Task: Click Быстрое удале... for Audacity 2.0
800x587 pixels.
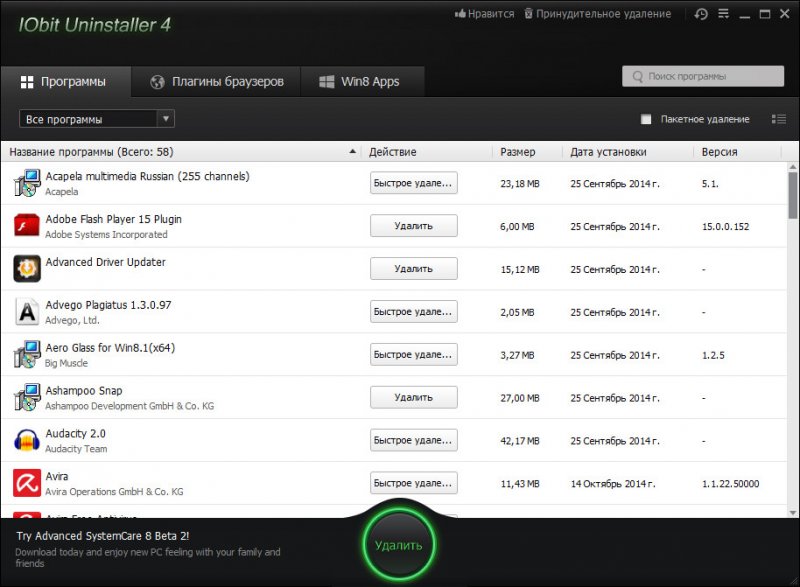Action: click(x=413, y=440)
